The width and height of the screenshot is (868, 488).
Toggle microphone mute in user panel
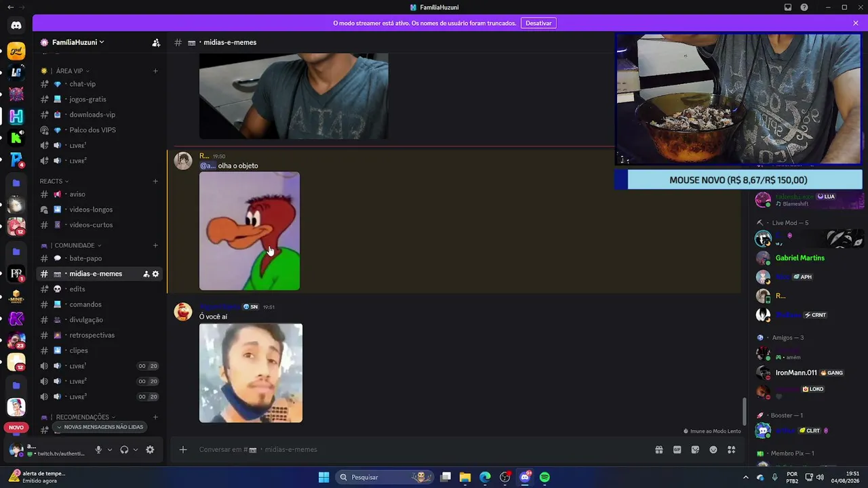(x=98, y=449)
